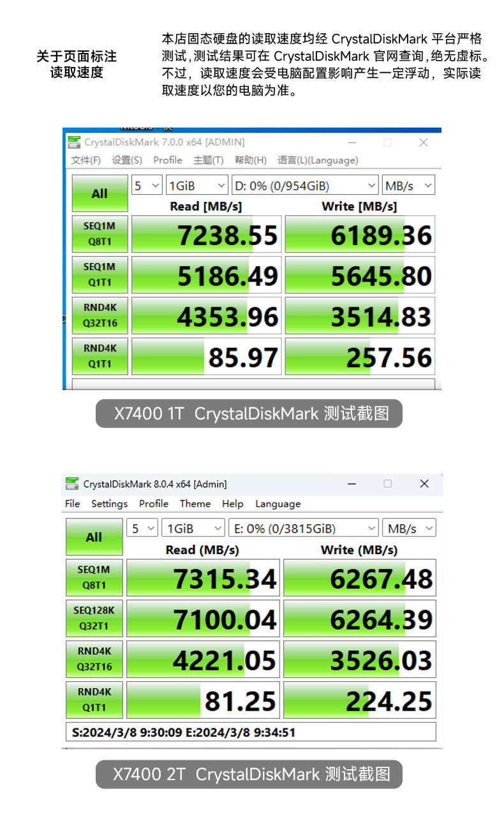The image size is (504, 821).
Task: Click All button in CrystalDiskMark 7.0.0 window
Action: click(100, 193)
